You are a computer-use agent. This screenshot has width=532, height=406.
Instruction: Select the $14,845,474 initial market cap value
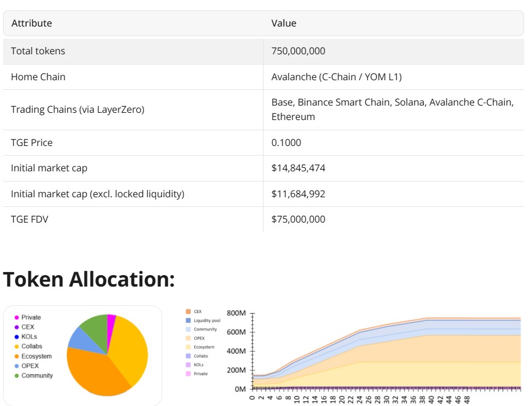tap(298, 168)
